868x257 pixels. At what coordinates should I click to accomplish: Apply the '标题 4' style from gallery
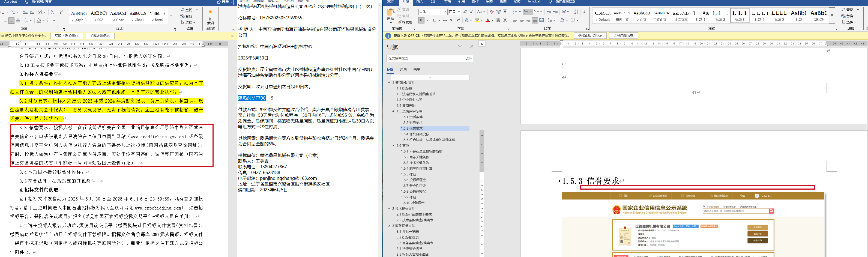coord(759,16)
